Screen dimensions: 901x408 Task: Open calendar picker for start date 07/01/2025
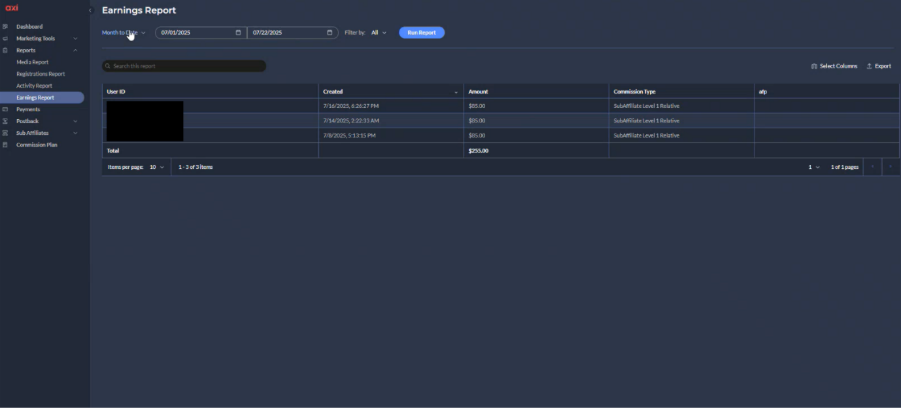coord(238,33)
